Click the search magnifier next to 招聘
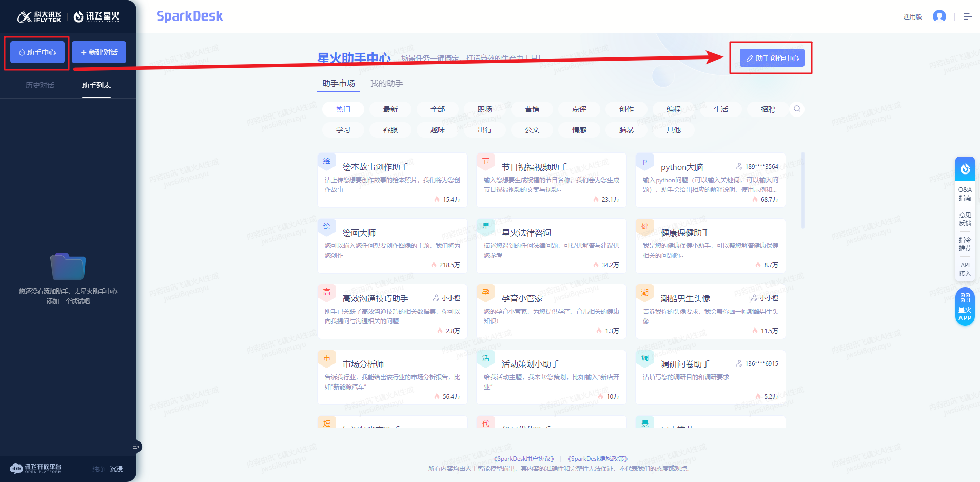 coord(797,109)
